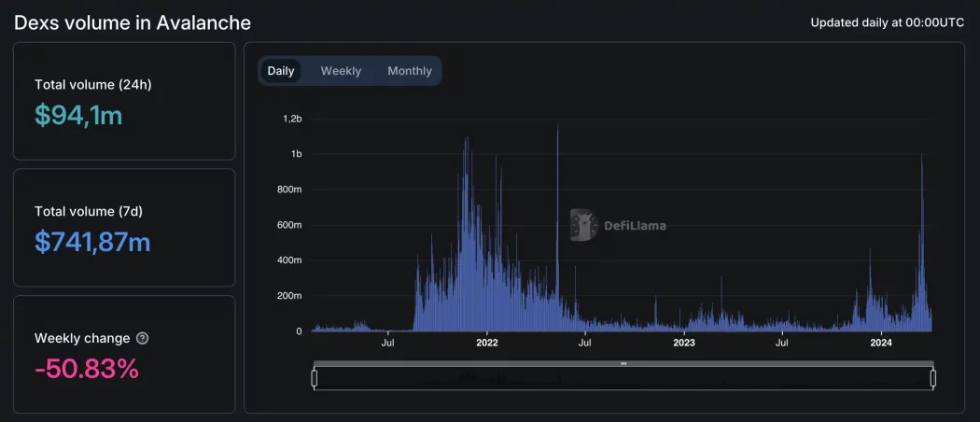Switch to the Monthly chart view

coord(410,71)
